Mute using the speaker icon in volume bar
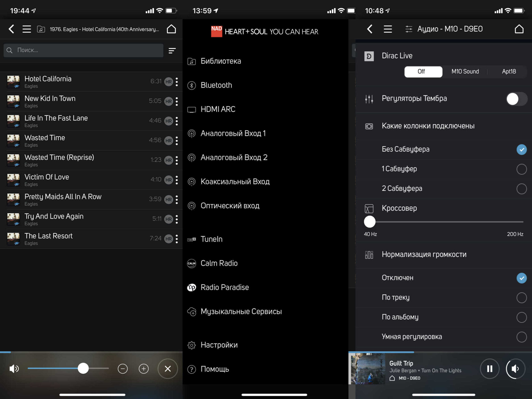This screenshot has height=399, width=532. point(14,368)
